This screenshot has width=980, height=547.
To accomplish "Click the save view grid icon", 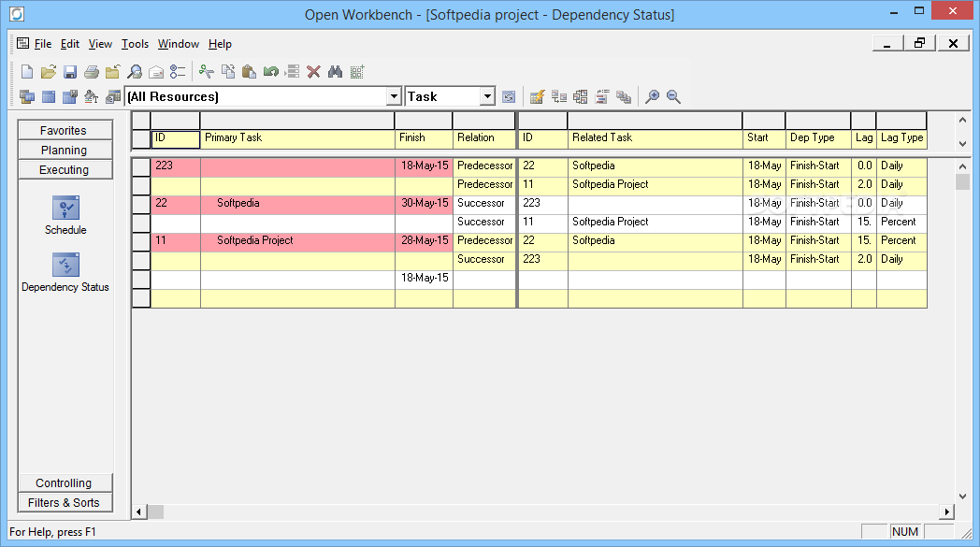I will [x=70, y=97].
